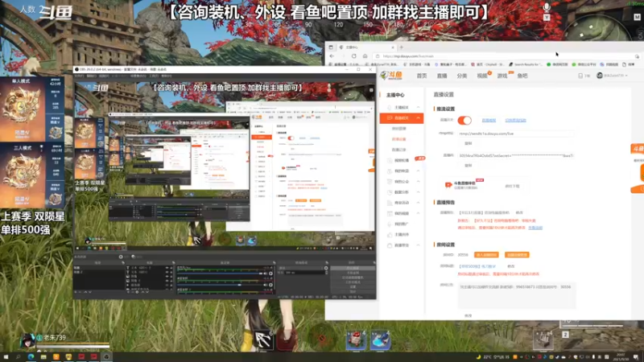Click OBS 工作室模式 button
The image size is (644, 362).
[x=353, y=282]
